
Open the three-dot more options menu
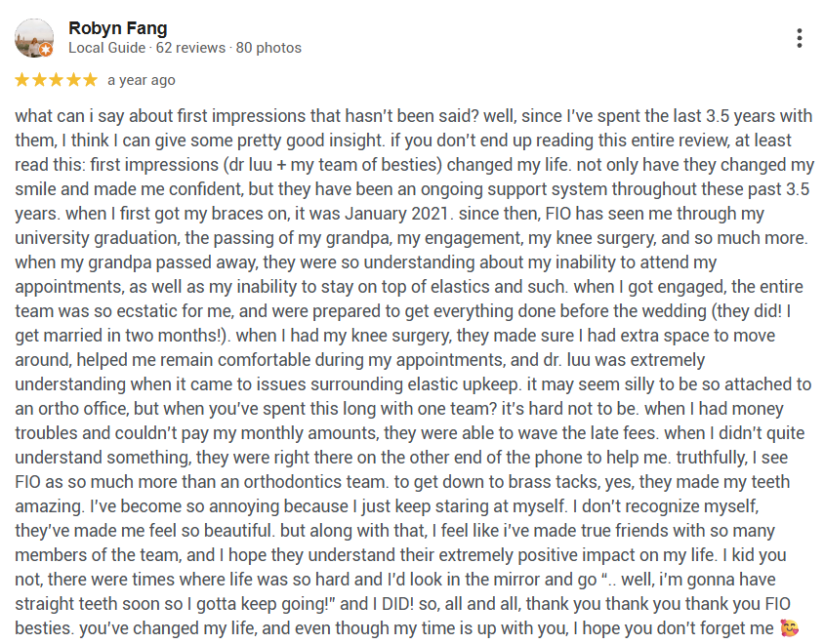(x=799, y=38)
